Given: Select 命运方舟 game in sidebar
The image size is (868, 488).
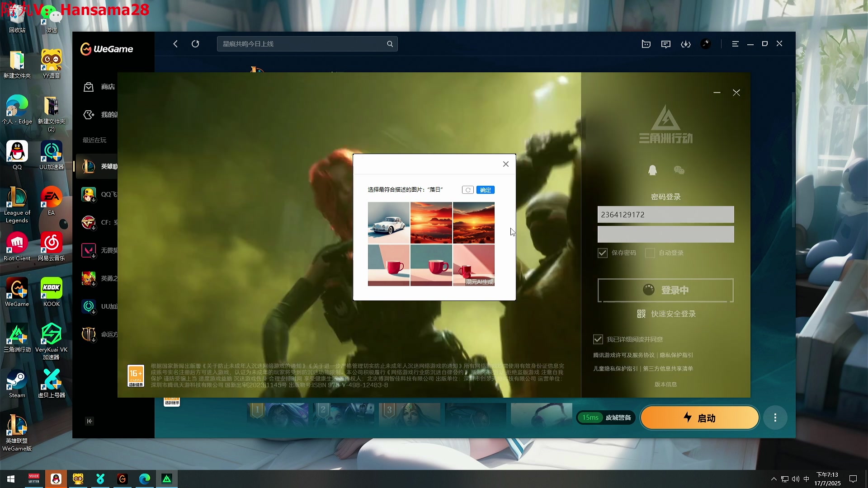Looking at the screenshot, I should (99, 334).
